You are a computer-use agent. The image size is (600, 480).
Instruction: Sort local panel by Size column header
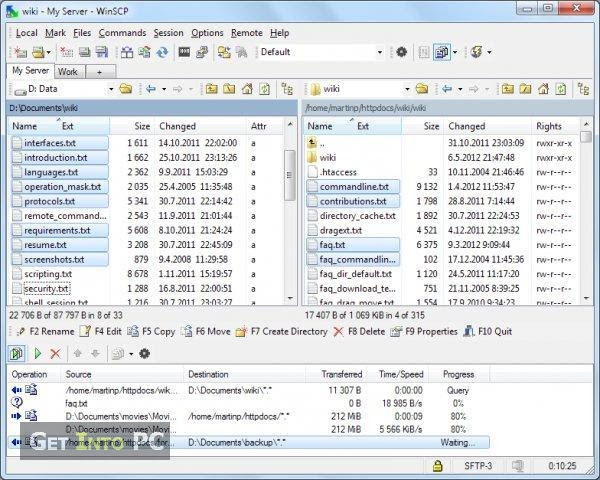click(132, 126)
